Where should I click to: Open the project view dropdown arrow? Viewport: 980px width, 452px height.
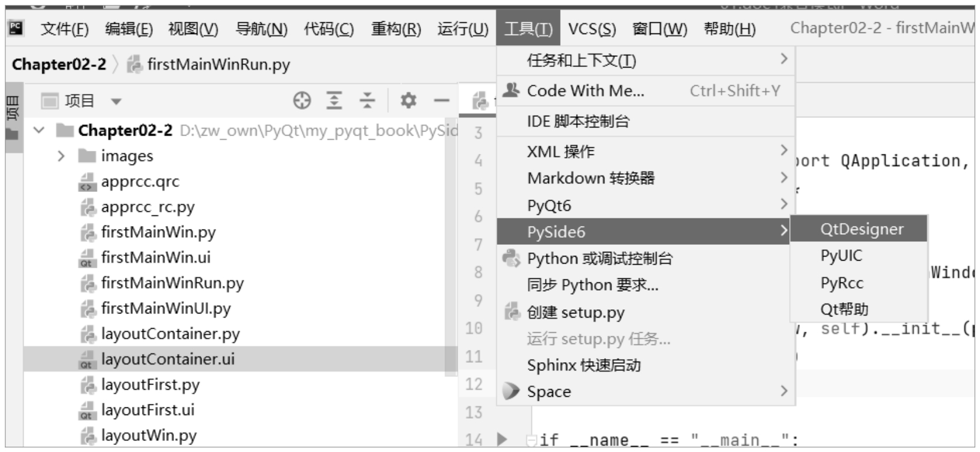(x=116, y=102)
